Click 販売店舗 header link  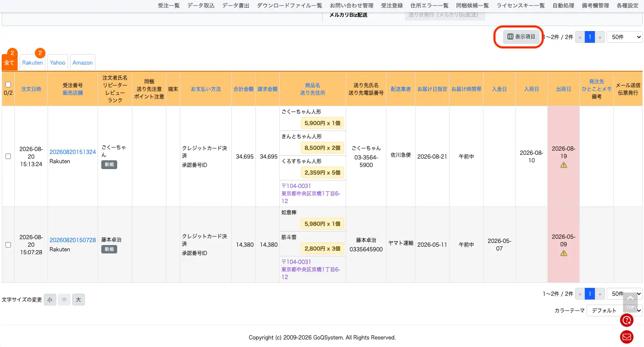73,93
